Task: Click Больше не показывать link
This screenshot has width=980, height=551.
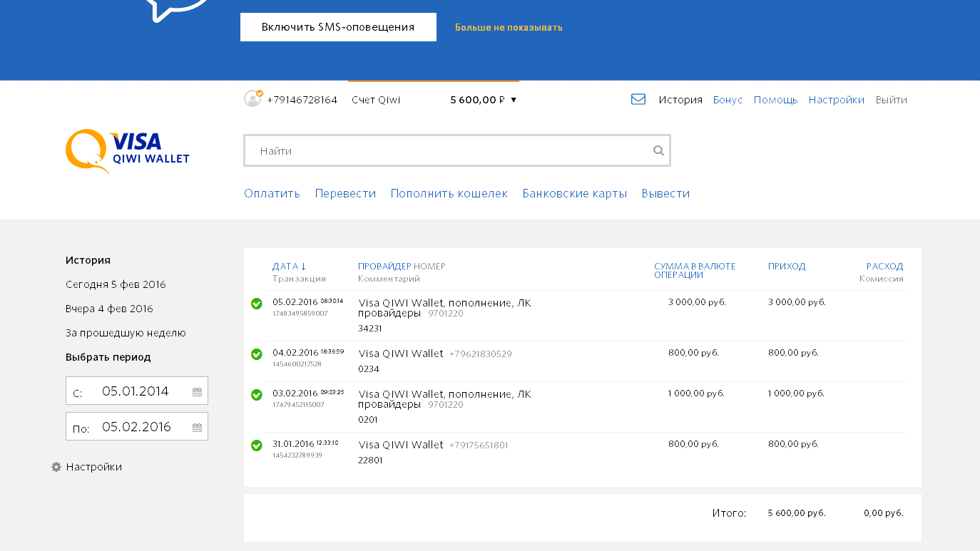Action: click(509, 28)
